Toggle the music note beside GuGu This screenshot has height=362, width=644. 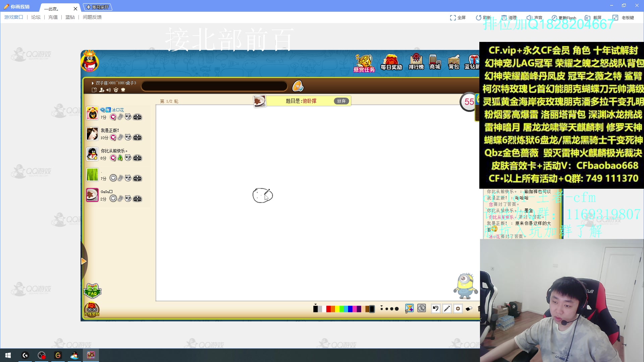pos(120,199)
